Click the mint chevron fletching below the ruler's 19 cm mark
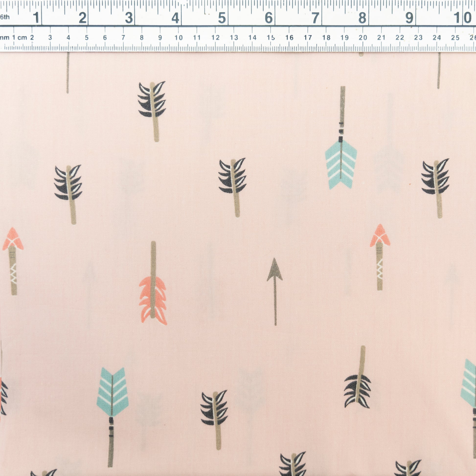The image size is (476, 476). point(341,164)
